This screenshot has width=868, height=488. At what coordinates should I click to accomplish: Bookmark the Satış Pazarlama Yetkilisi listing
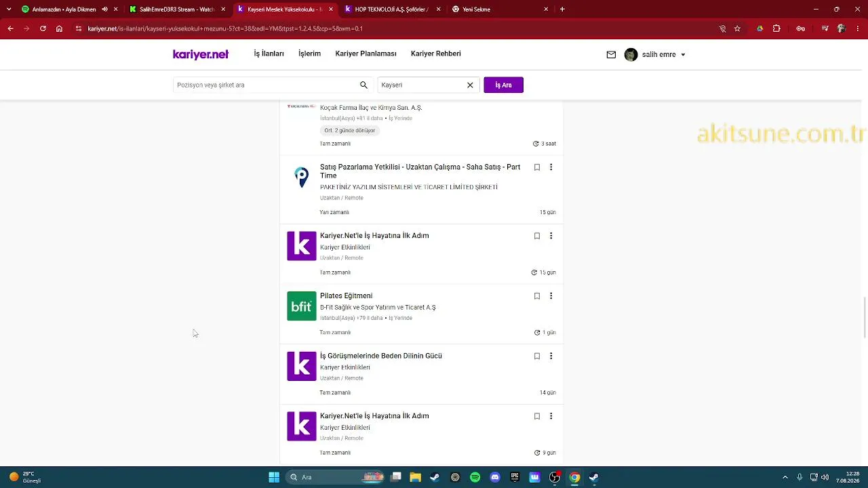[x=537, y=167]
